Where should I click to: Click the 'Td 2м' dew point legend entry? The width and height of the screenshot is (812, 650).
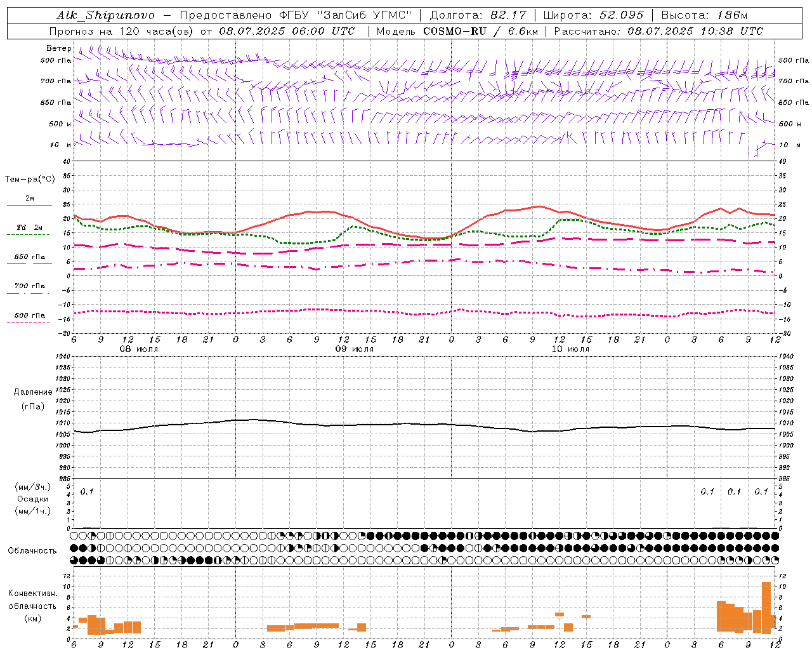pyautogui.click(x=29, y=227)
